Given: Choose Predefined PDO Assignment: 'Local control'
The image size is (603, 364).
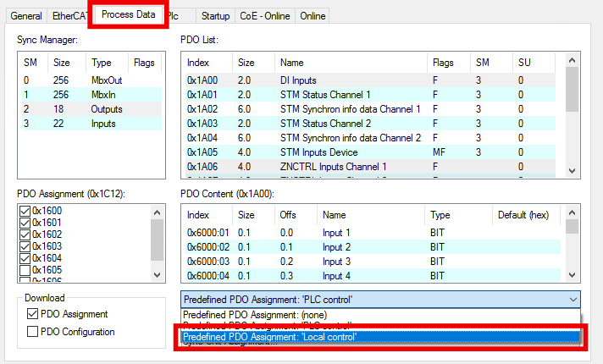Looking at the screenshot, I should (380, 337).
